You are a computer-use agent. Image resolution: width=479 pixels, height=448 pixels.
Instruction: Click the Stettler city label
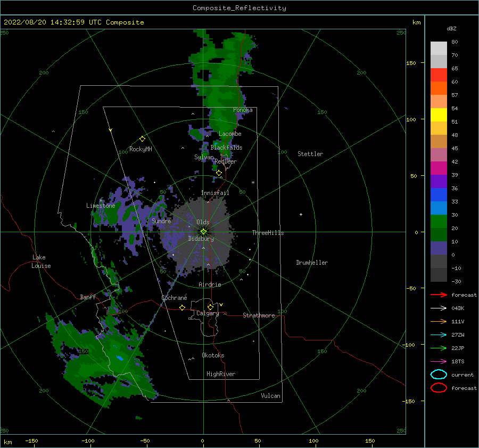point(310,154)
